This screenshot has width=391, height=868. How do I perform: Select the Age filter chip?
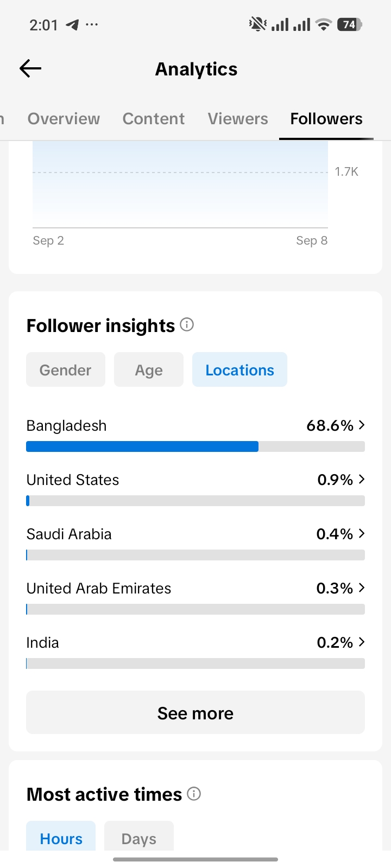pyautogui.click(x=149, y=370)
